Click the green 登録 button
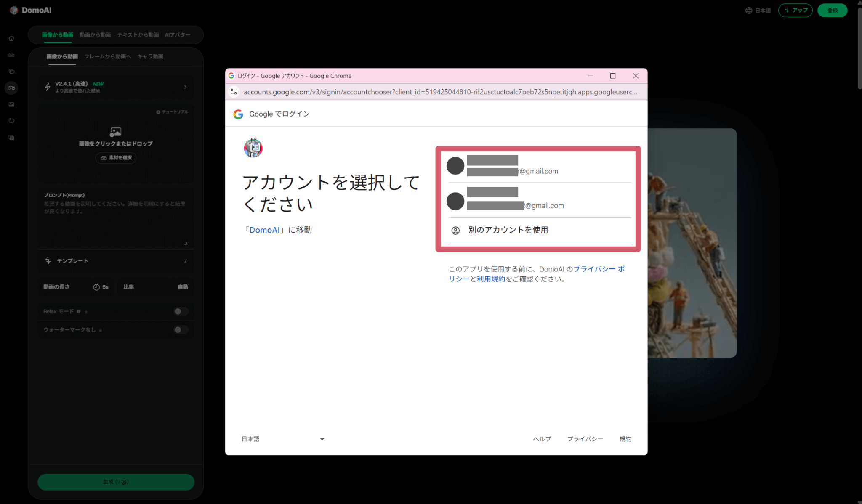The height and width of the screenshot is (504, 862). point(832,11)
